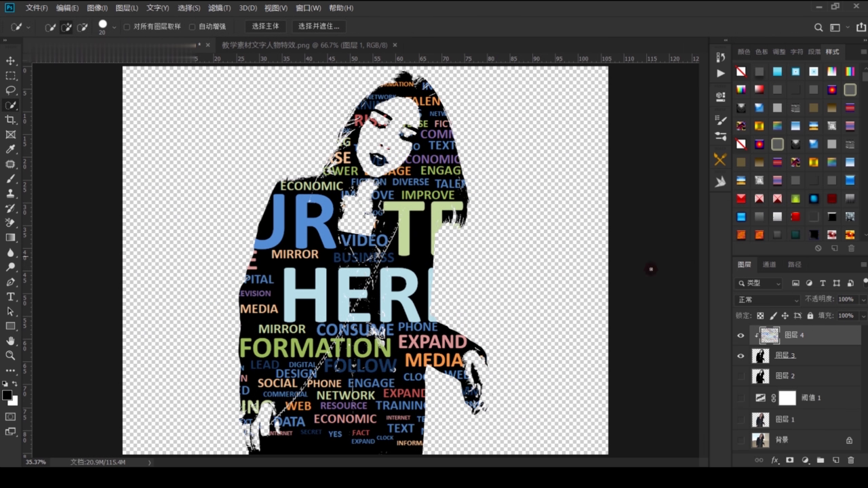
Task: Select the Lasso tool
Action: pyautogui.click(x=10, y=90)
